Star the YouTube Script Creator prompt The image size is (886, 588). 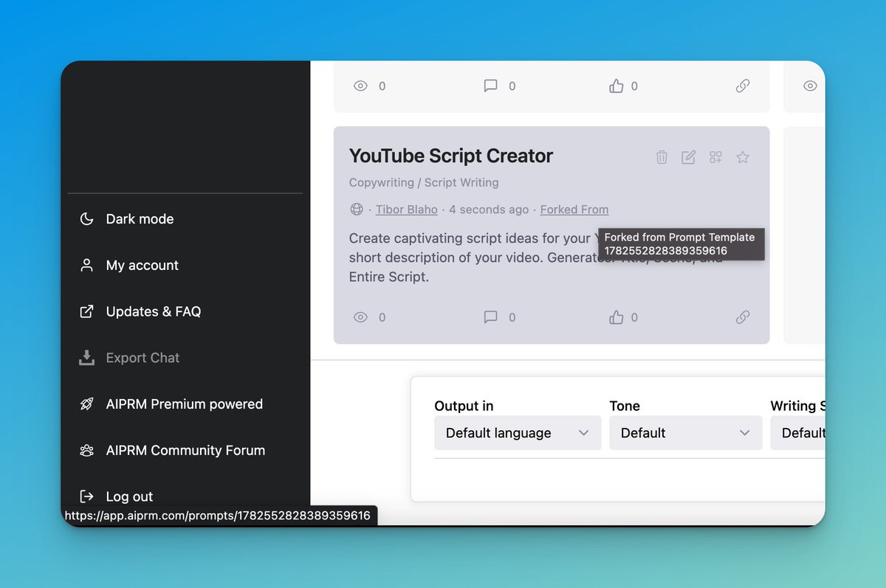(x=742, y=157)
